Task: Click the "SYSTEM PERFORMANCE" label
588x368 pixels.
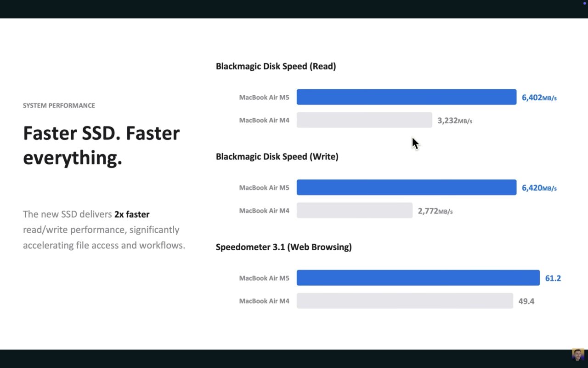Action: pos(59,105)
